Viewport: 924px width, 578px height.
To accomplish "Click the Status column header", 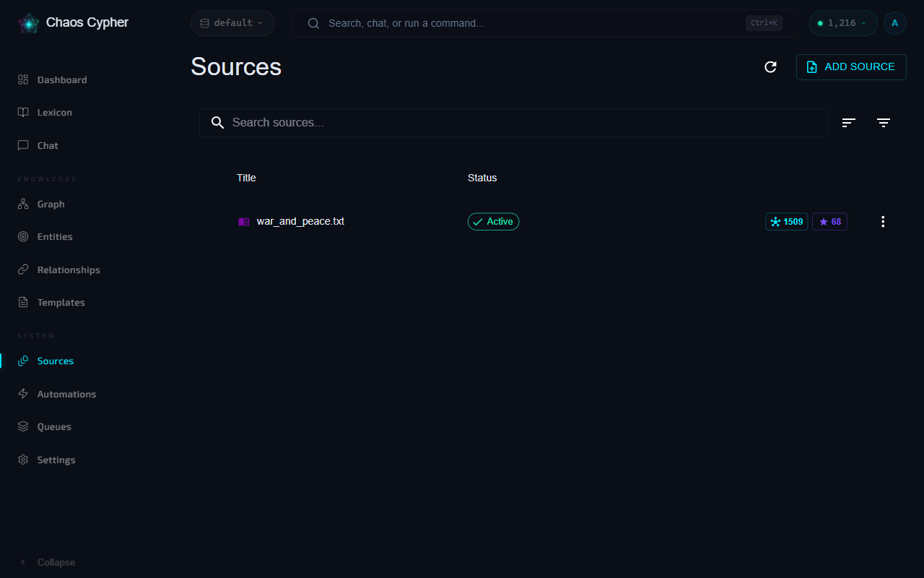I will pos(482,178).
